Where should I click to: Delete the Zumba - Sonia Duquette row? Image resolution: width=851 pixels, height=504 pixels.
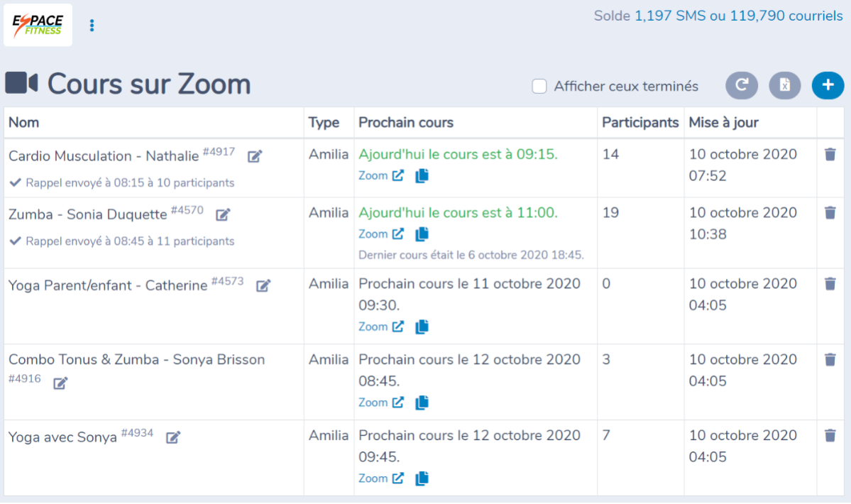point(830,213)
